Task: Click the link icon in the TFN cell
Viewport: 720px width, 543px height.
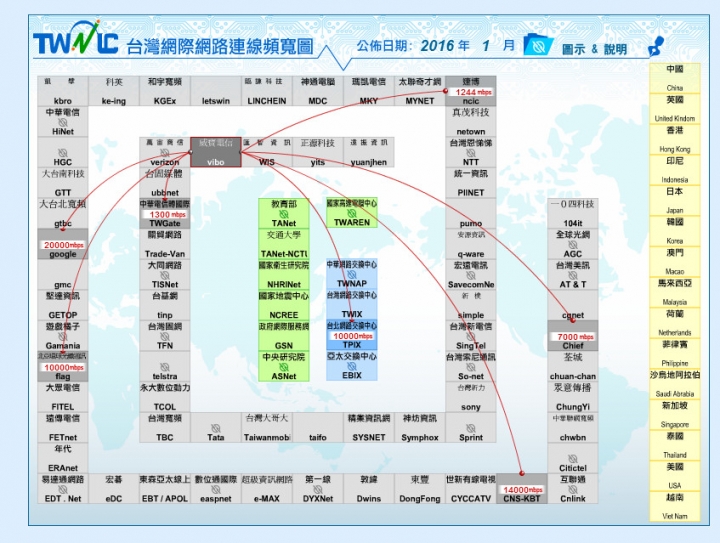Action: coord(165,336)
